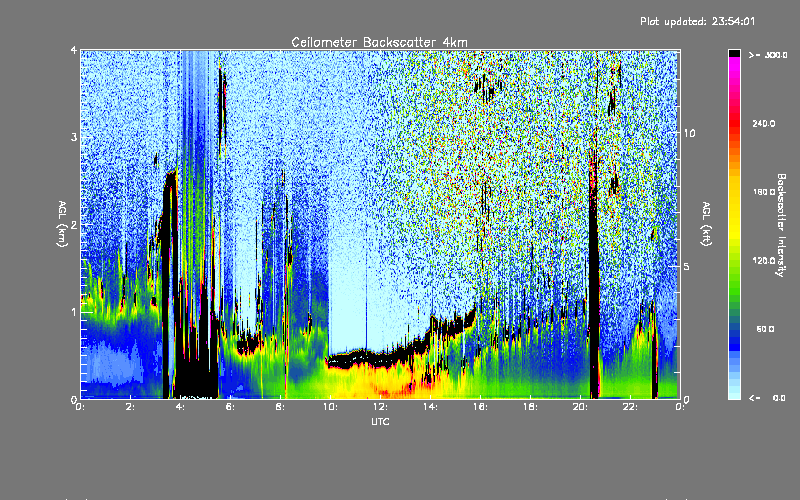Click the "10" tick on kft axis
The height and width of the screenshot is (500, 800).
[689, 133]
